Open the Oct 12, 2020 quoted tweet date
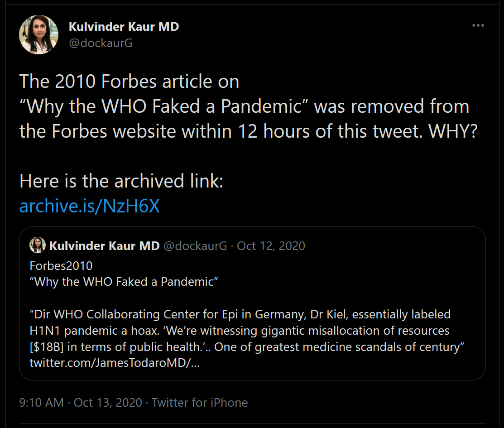504x428 pixels. (x=271, y=245)
